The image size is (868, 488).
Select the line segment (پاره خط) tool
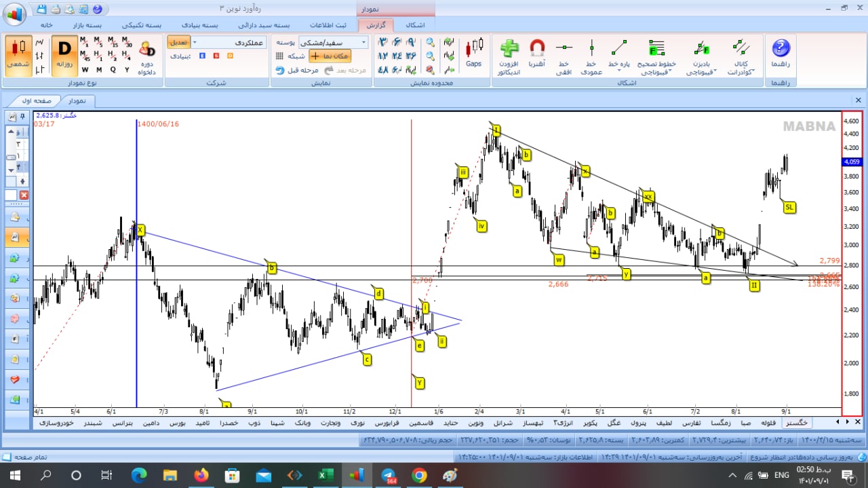tap(618, 54)
